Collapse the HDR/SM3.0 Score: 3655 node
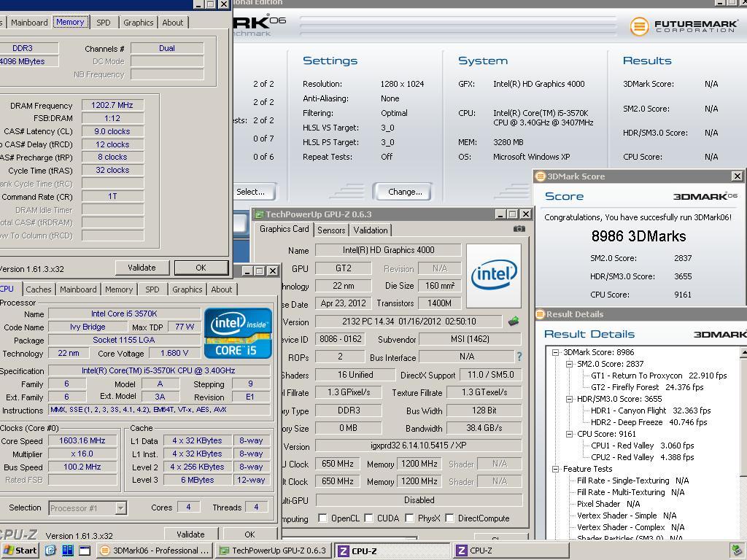Viewport: 747px width, 560px height. (x=569, y=399)
